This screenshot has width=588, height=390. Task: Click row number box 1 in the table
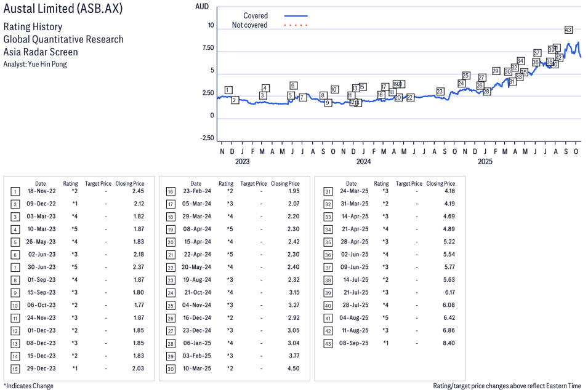pos(15,191)
